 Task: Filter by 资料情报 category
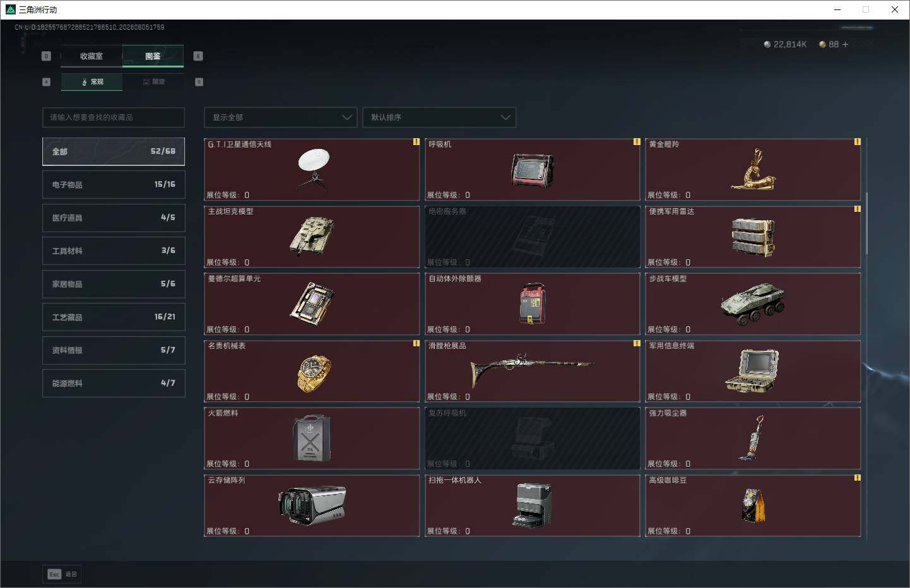pos(114,350)
